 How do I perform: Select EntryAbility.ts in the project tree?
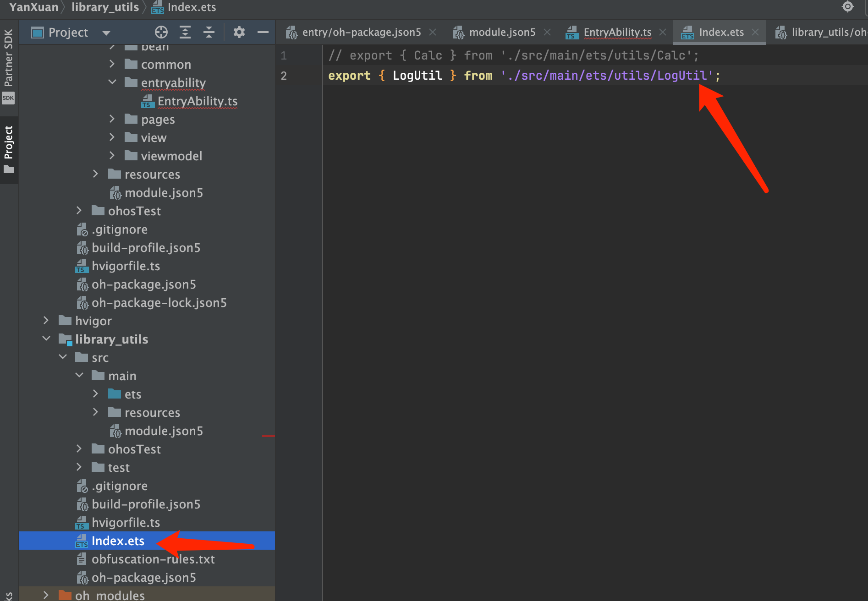(197, 101)
